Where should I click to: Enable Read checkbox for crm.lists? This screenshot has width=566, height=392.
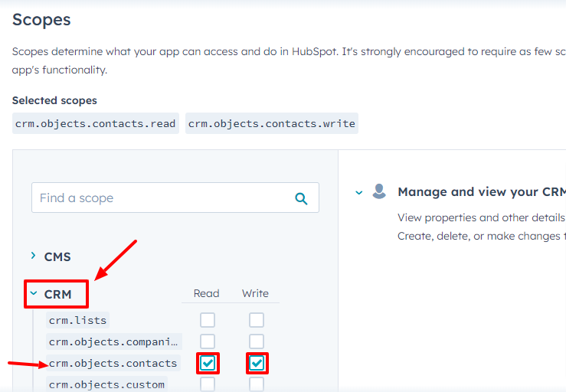(208, 320)
